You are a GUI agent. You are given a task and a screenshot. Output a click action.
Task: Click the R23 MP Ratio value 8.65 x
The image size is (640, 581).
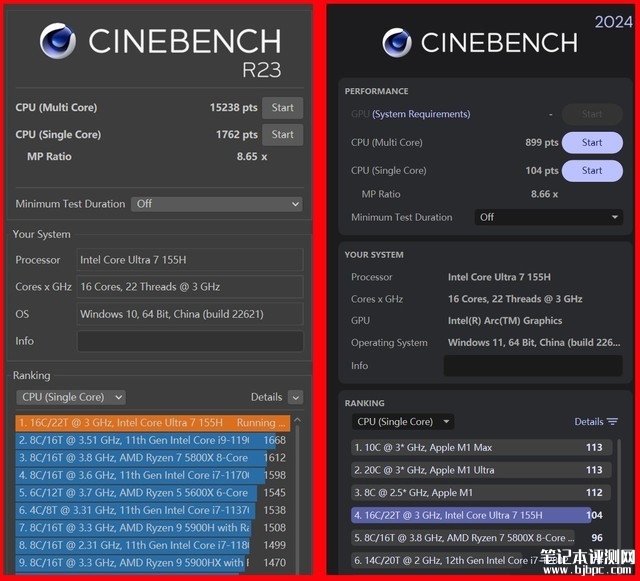252,157
